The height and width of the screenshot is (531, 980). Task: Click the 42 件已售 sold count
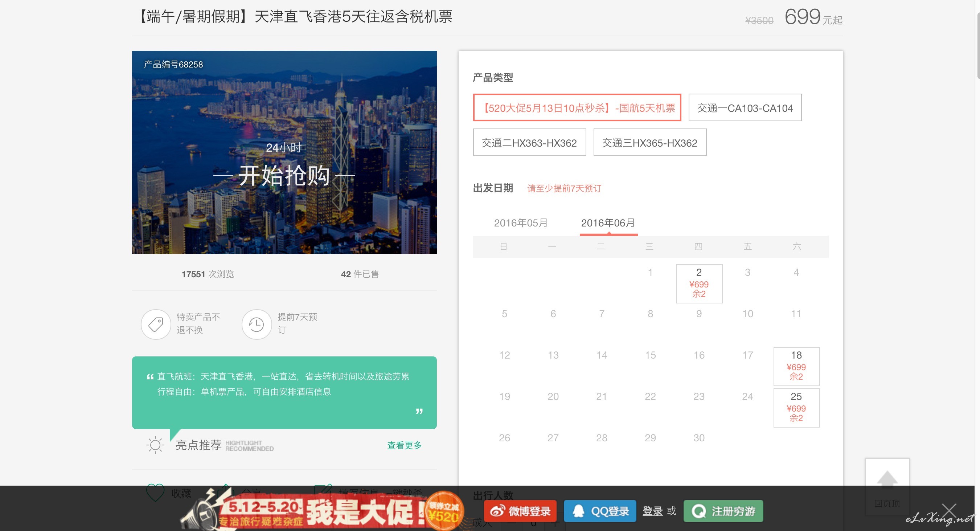tap(360, 274)
